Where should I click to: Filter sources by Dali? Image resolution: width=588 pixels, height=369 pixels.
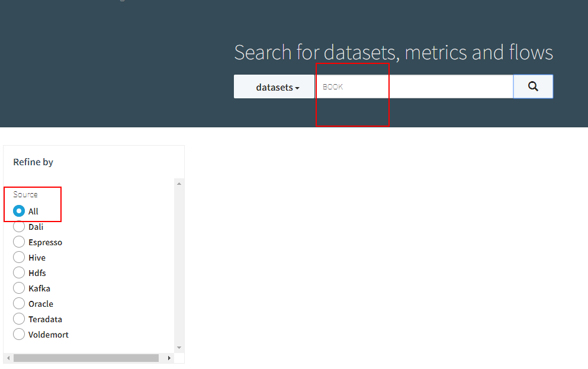pyautogui.click(x=18, y=226)
